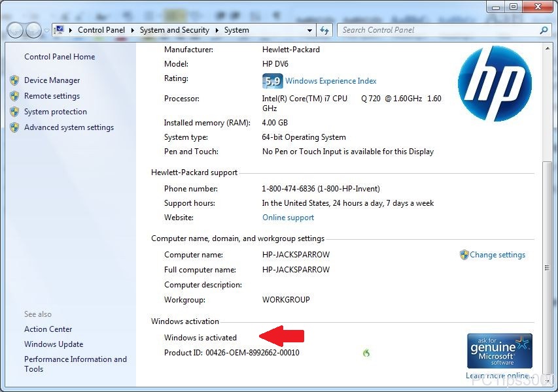Screen dimensions: 558x392
Task: Click the shield icon beside System protection
Action: click(14, 112)
